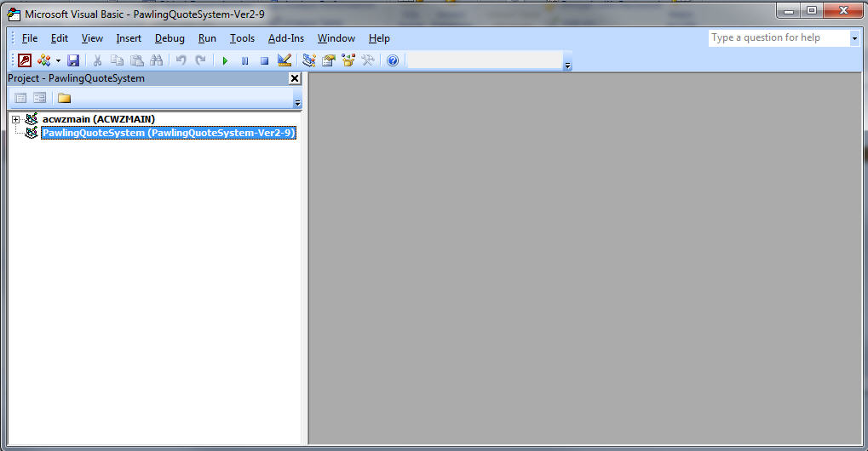Close the Project Explorer pane
868x451 pixels.
(295, 78)
